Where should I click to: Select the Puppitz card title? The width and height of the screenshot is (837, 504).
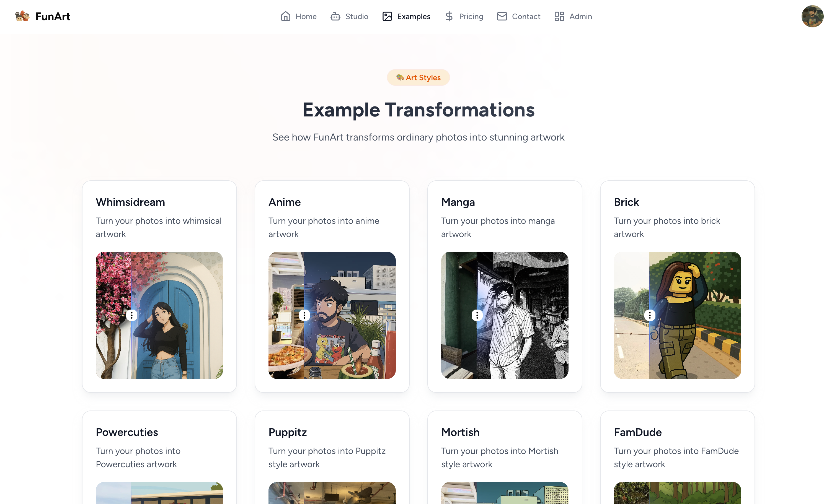coord(287,432)
